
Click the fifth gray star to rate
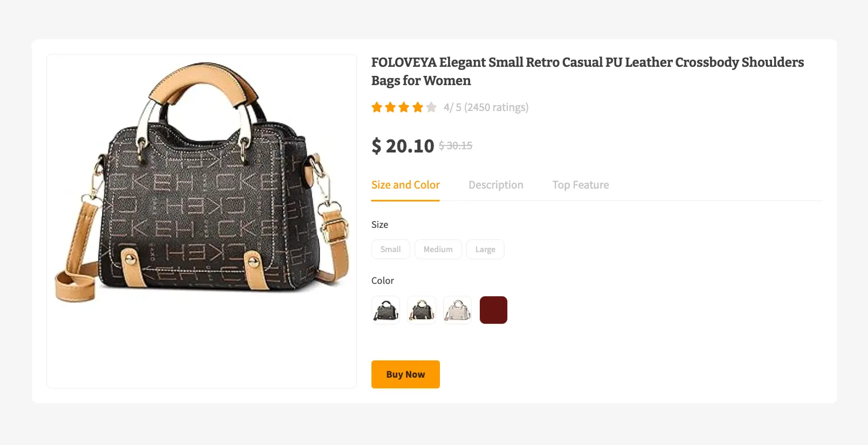click(431, 107)
